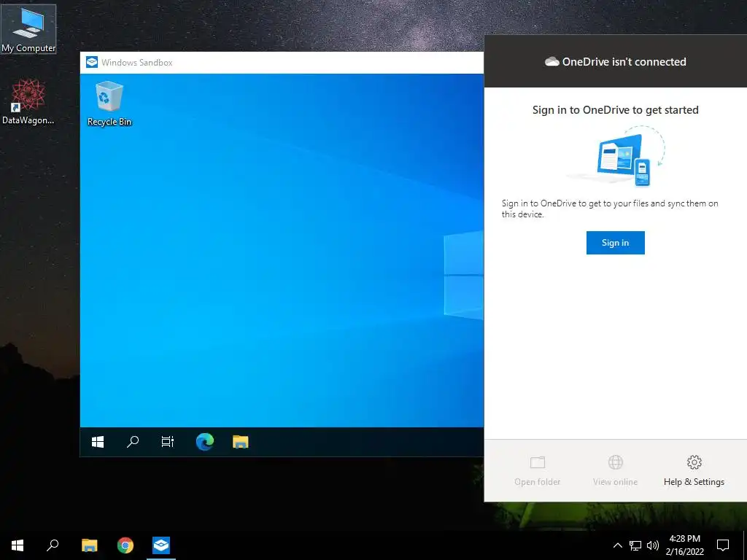Launch Microsoft Edge in the Sandbox taskbar

[205, 442]
